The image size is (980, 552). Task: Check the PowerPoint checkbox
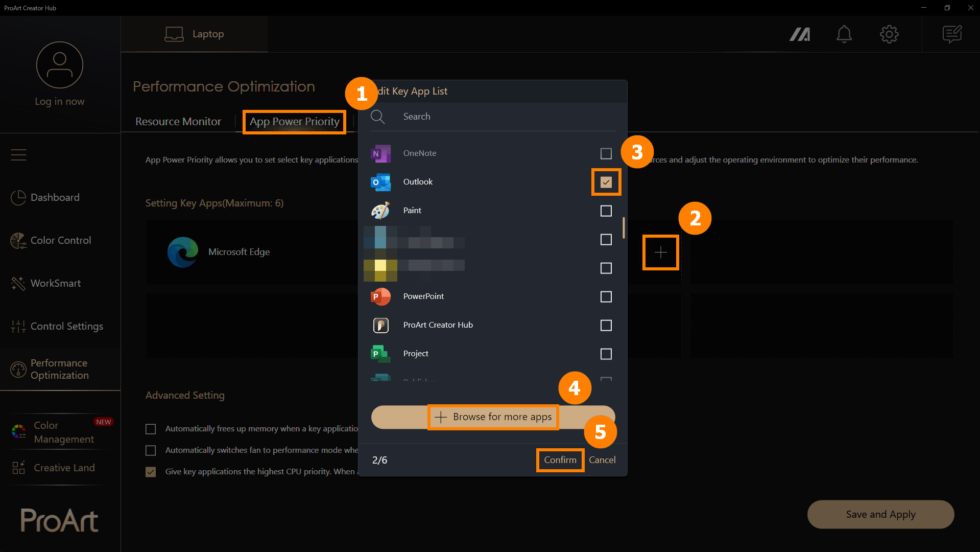606,296
